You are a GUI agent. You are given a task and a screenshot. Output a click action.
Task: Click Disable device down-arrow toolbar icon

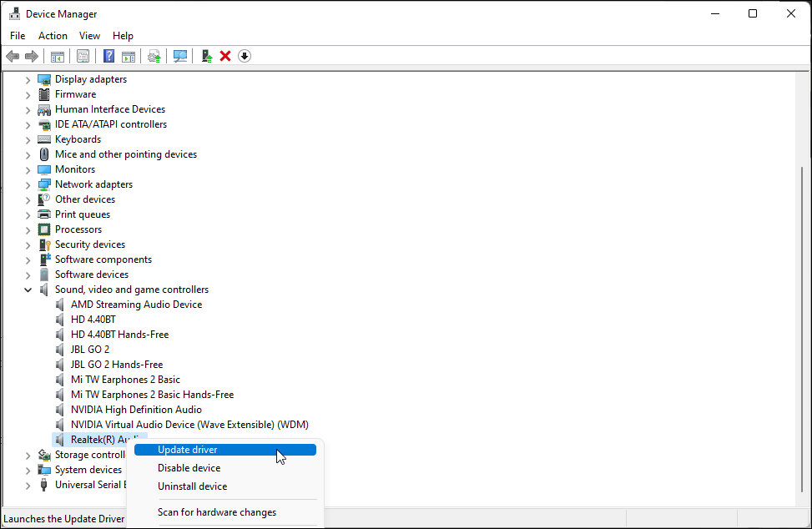click(x=245, y=56)
